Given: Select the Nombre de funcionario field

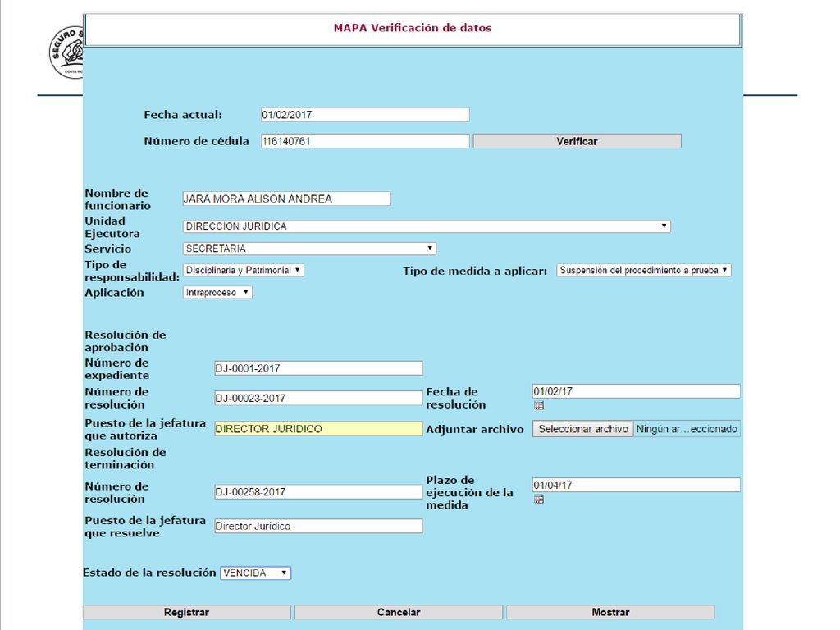Looking at the screenshot, I should tap(286, 199).
